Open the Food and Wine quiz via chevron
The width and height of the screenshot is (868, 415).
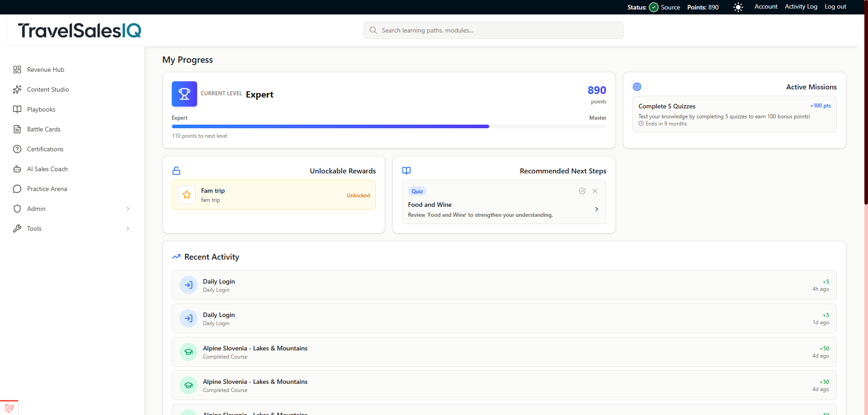[x=596, y=209]
